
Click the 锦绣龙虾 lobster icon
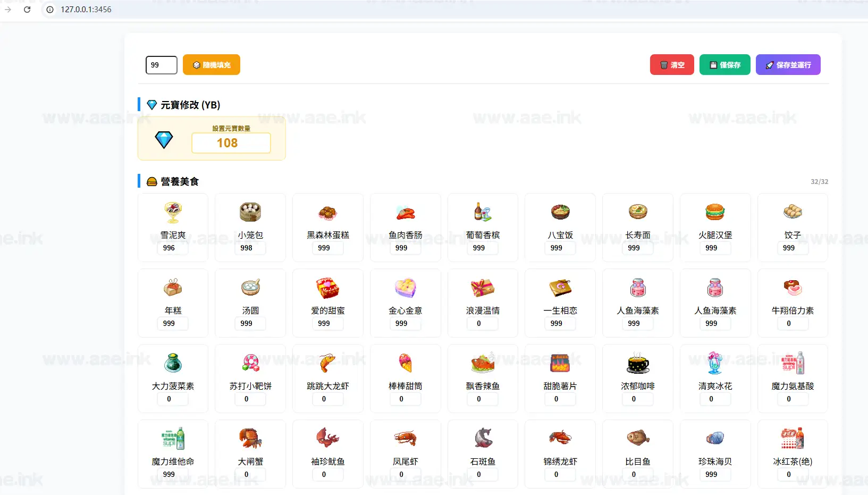[x=560, y=439]
